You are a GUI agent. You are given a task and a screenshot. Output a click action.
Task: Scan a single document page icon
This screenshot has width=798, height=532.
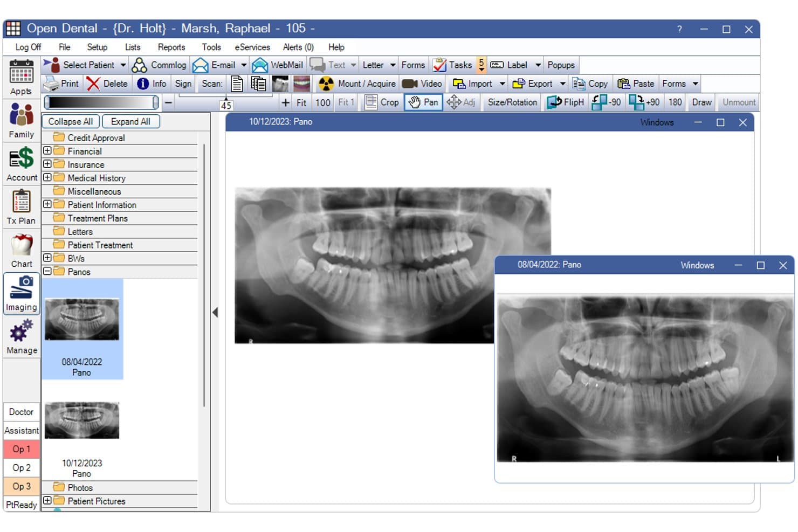click(x=237, y=84)
